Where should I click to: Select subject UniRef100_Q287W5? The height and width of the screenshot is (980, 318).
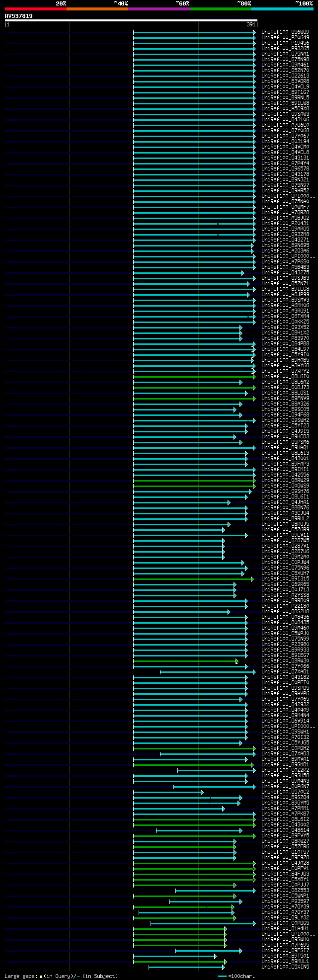[285, 540]
